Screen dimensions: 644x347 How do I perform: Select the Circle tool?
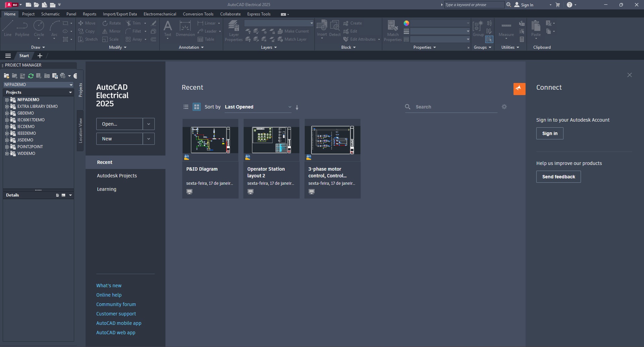click(39, 28)
